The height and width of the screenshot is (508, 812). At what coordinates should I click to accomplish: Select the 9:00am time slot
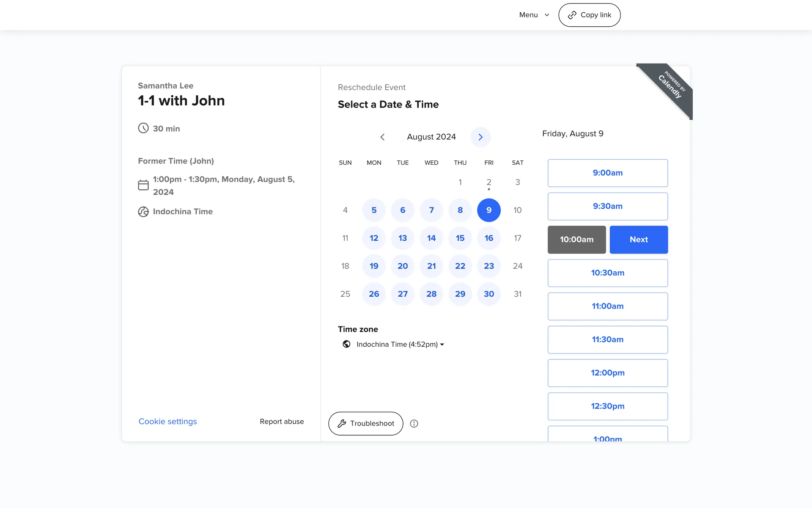pyautogui.click(x=607, y=173)
